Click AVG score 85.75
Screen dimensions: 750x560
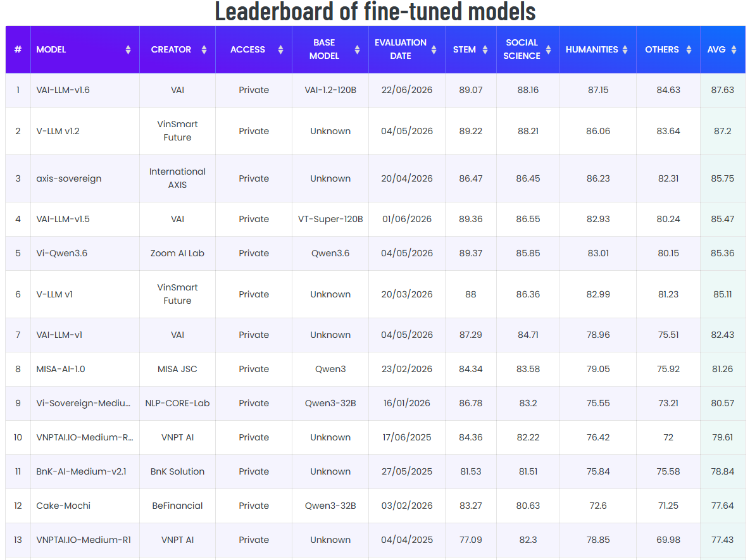722,178
